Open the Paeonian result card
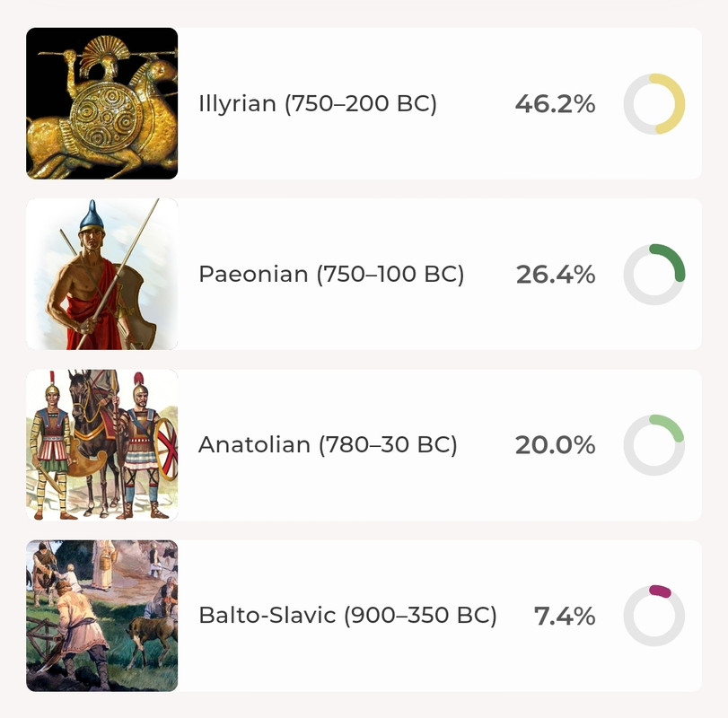Image resolution: width=728 pixels, height=718 pixels. pyautogui.click(x=364, y=274)
